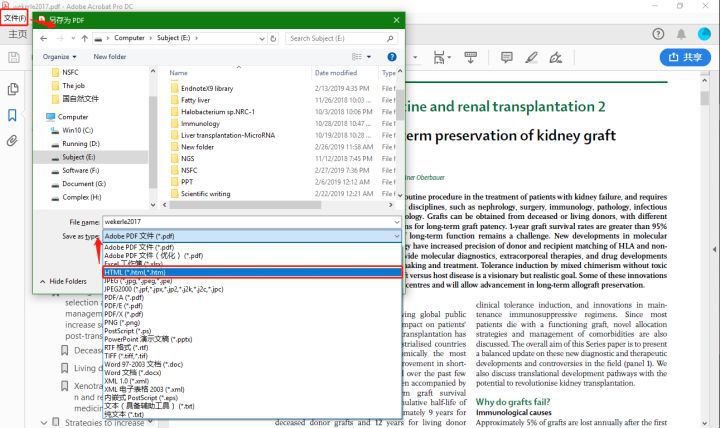Go back in the save dialog
The height and width of the screenshot is (428, 720).
pyautogui.click(x=44, y=39)
